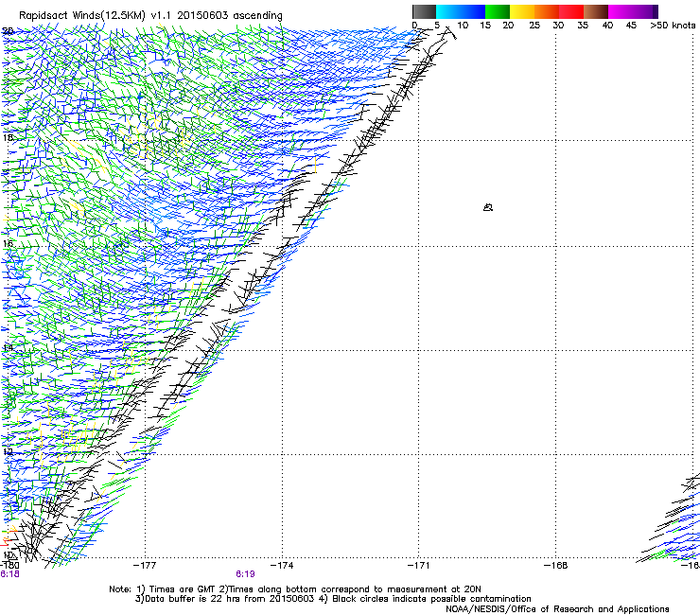The image size is (700, 615).
Task: Click the "16" latitude label
Action: pyautogui.click(x=8, y=243)
